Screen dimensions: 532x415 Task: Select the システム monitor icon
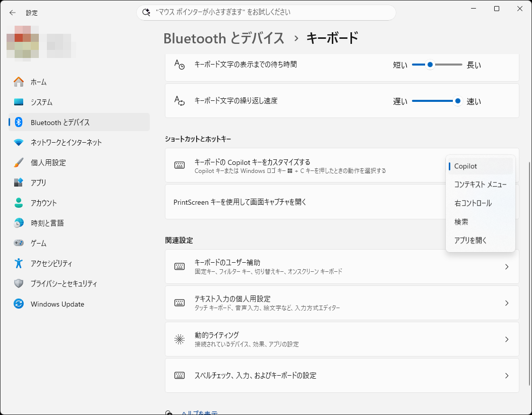19,102
